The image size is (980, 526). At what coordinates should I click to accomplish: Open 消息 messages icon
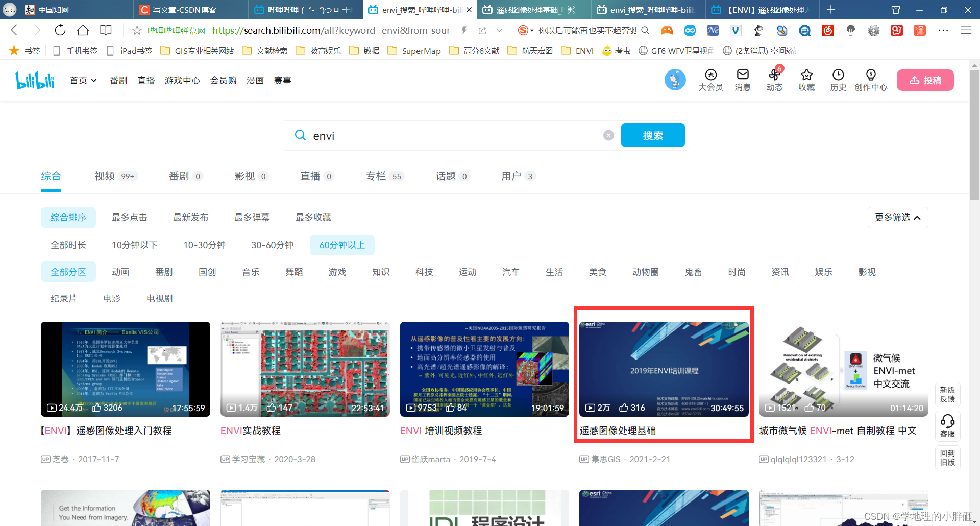coord(743,80)
